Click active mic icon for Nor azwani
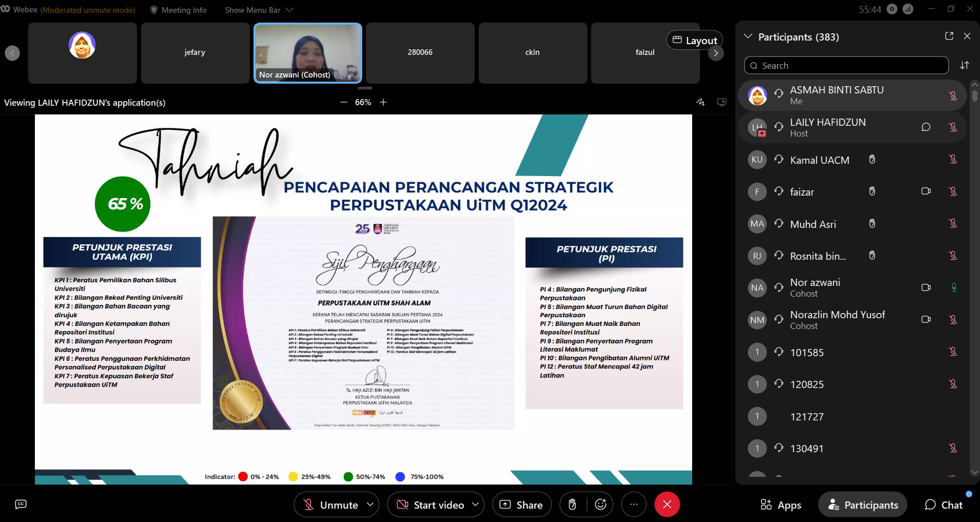 click(954, 287)
